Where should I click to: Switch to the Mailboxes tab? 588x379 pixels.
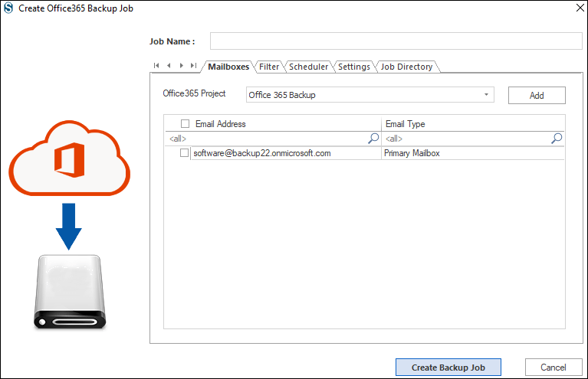[228, 67]
